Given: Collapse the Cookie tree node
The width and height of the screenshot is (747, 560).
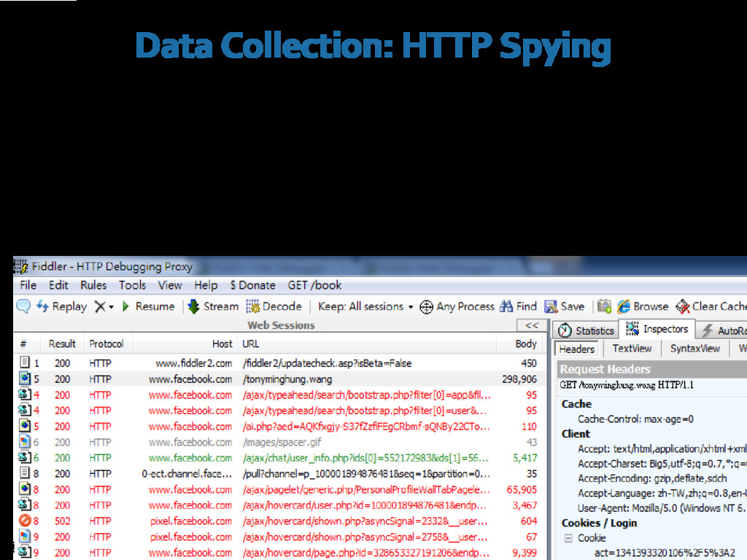Looking at the screenshot, I should tap(568, 538).
